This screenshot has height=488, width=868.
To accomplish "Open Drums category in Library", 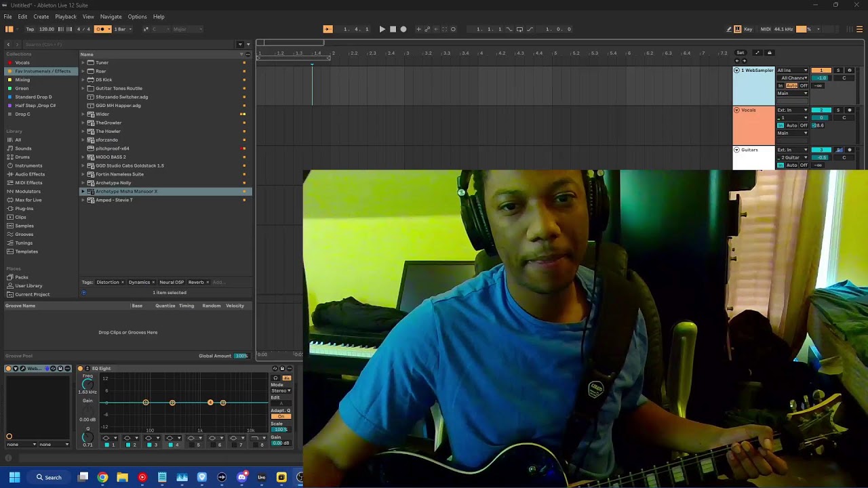I will click(x=22, y=157).
